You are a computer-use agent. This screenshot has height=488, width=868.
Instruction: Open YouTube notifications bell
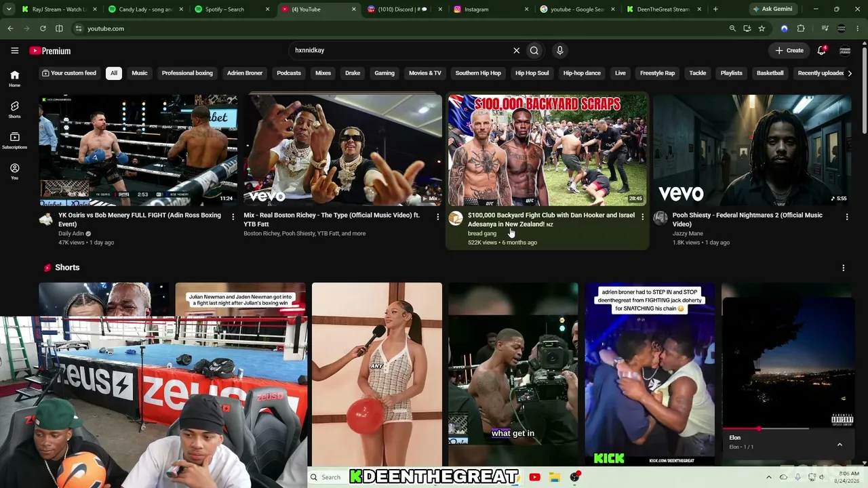pyautogui.click(x=821, y=50)
